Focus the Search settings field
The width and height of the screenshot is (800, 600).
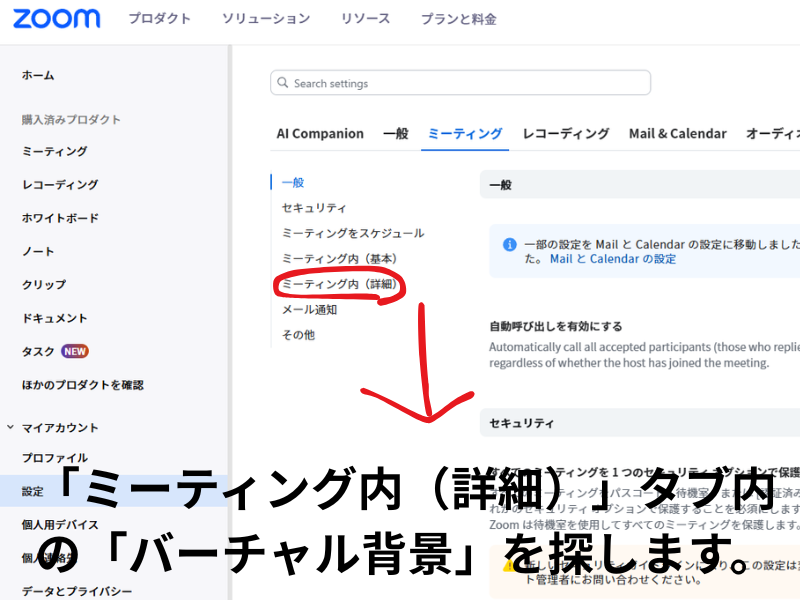460,83
